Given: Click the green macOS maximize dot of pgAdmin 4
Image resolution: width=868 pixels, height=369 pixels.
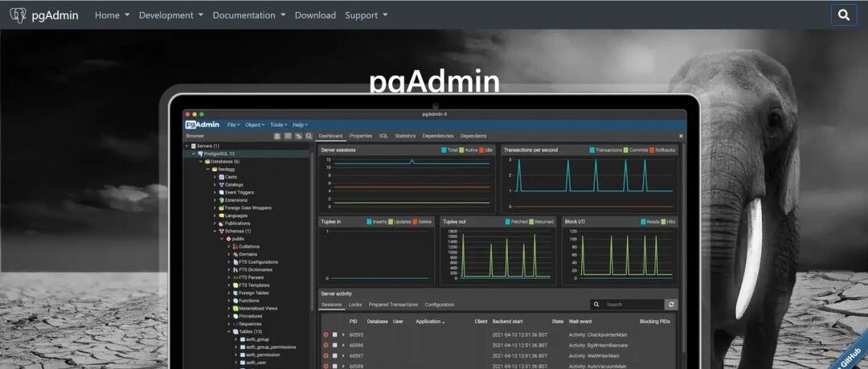Looking at the screenshot, I should pyautogui.click(x=202, y=114).
